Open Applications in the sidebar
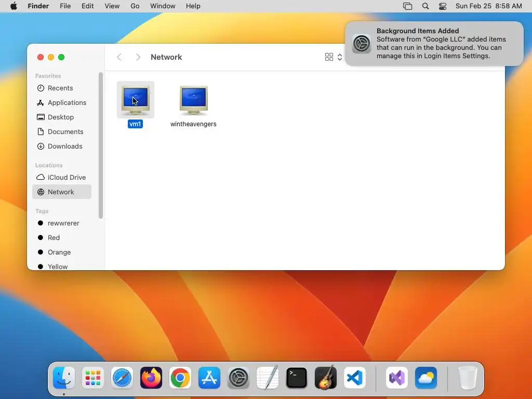 click(62, 102)
